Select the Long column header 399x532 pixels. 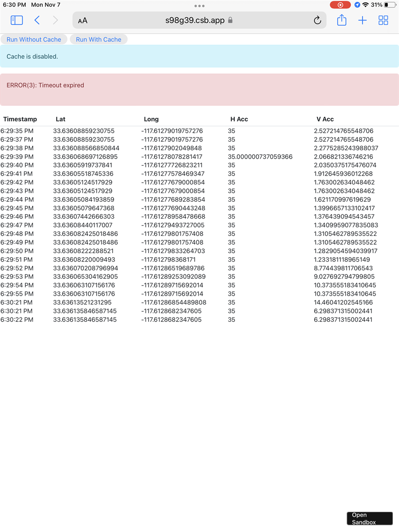[151, 119]
